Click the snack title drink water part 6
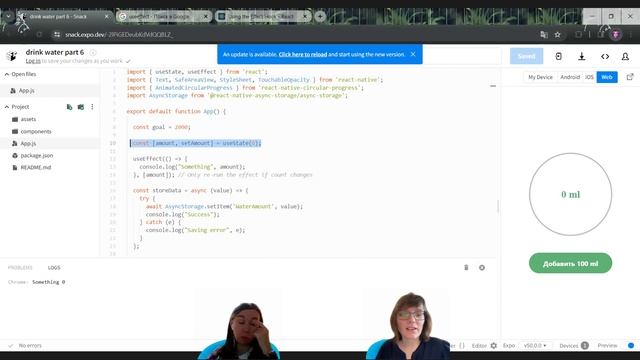This screenshot has height=360, width=640. pyautogui.click(x=55, y=52)
